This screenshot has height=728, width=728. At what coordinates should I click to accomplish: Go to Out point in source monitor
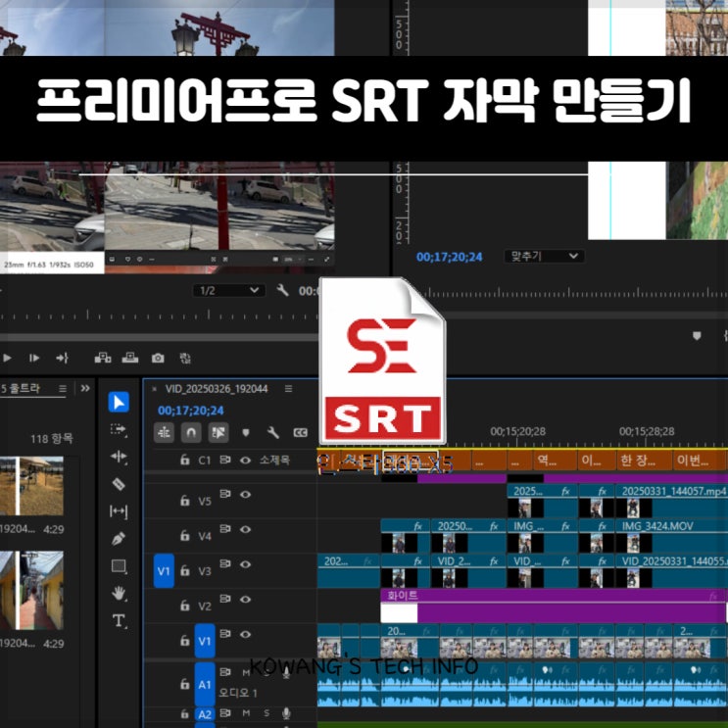tap(62, 358)
